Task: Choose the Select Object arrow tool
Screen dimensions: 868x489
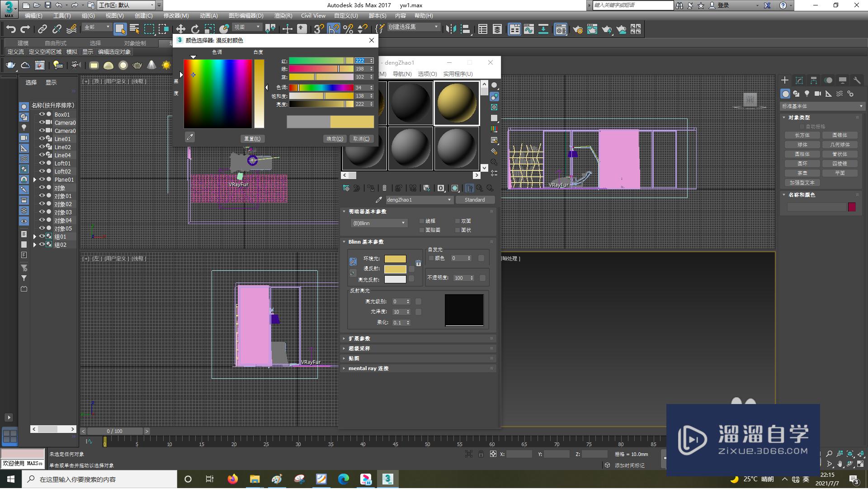Action: coord(120,29)
